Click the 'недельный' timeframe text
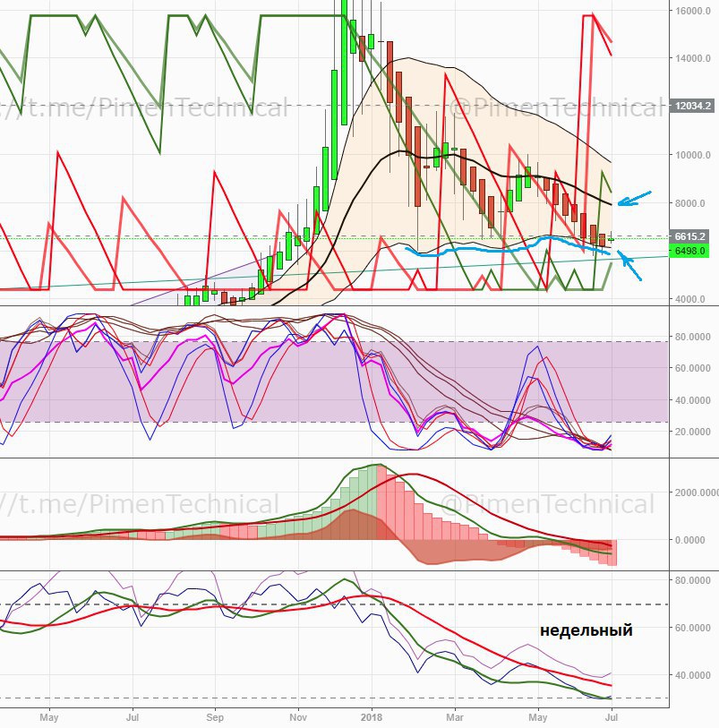 pos(586,630)
